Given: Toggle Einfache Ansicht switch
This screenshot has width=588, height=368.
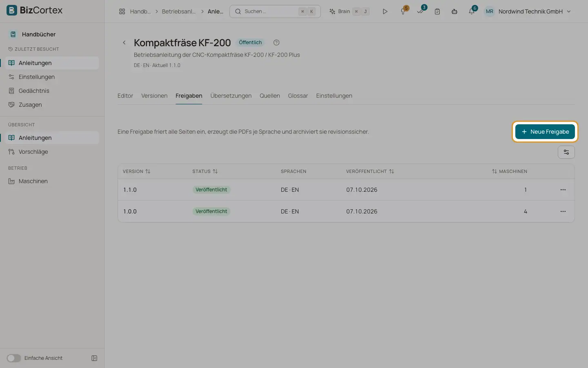Looking at the screenshot, I should click(x=14, y=358).
